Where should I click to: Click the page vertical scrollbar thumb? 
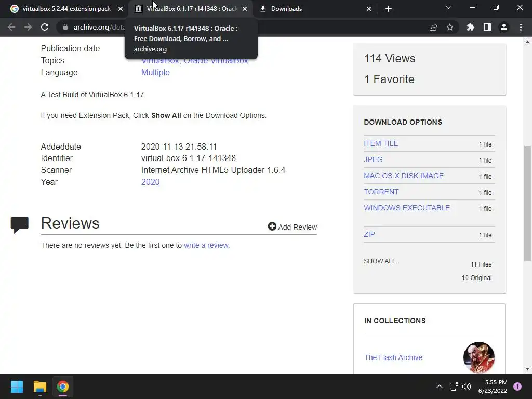[527, 203]
